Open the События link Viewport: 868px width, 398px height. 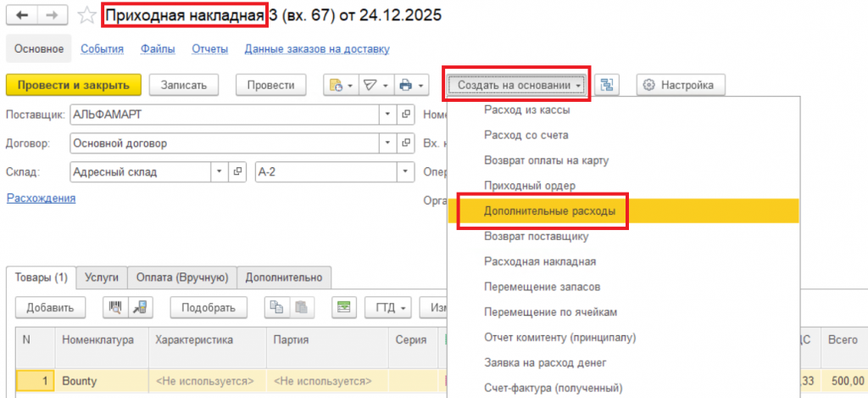pos(103,49)
